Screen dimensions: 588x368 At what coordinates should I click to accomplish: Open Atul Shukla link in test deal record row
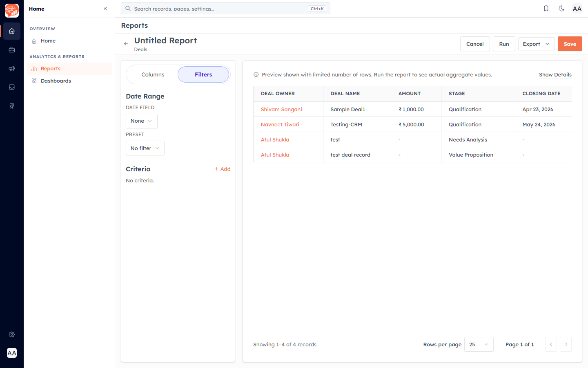pos(275,155)
